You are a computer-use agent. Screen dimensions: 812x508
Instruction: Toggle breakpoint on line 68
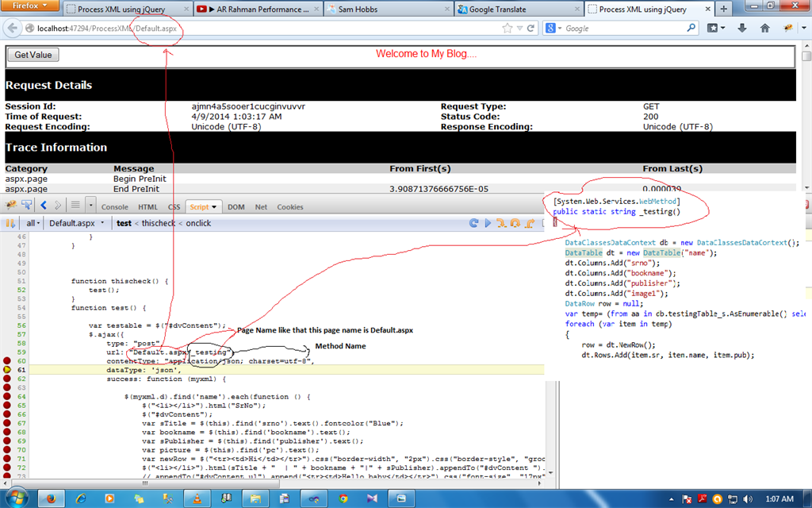(6, 432)
